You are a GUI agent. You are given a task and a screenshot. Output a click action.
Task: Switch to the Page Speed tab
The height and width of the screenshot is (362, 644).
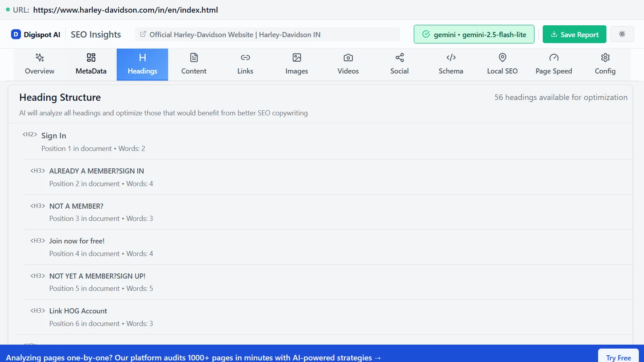coord(554,65)
